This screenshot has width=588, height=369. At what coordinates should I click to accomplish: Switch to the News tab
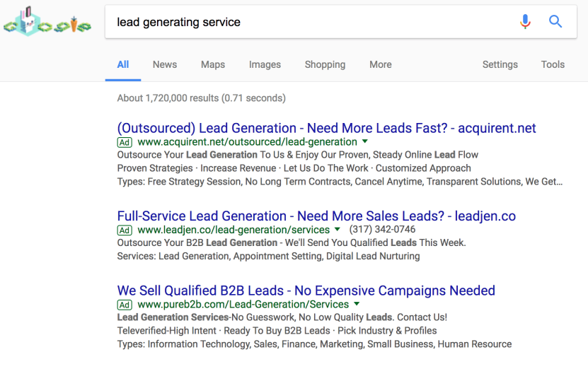click(x=165, y=64)
